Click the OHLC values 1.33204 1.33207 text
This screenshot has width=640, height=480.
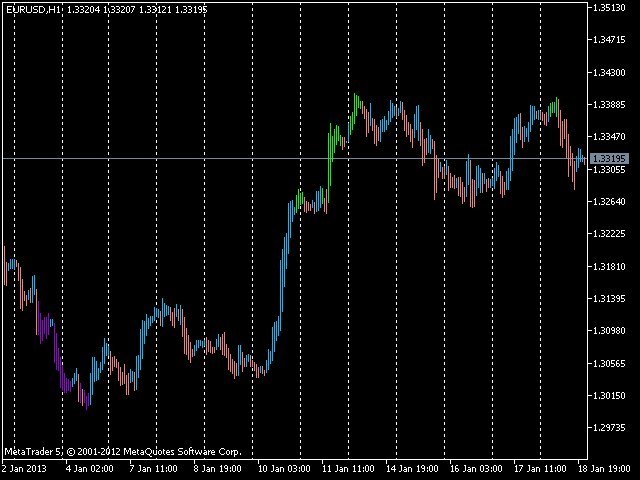pyautogui.click(x=101, y=10)
